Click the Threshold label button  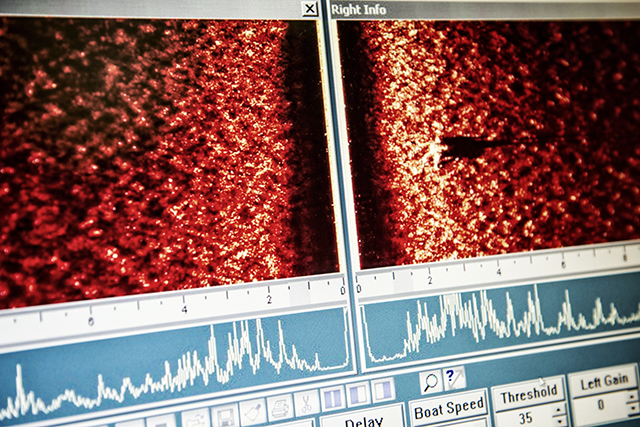coord(528,393)
